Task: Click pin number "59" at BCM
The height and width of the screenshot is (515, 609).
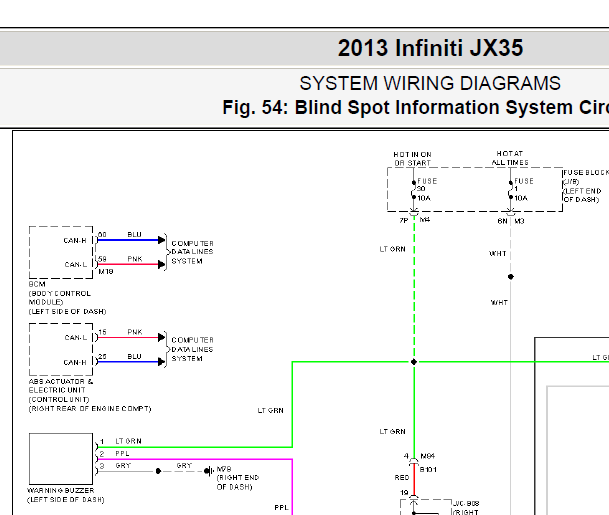Action: coord(102,259)
